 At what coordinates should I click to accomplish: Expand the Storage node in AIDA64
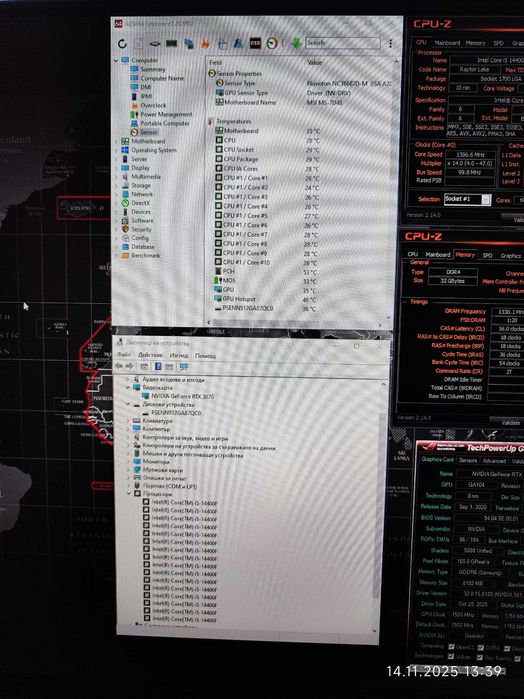click(x=116, y=185)
